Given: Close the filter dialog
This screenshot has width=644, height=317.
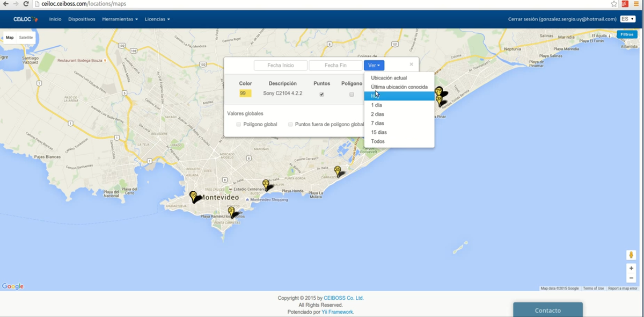Looking at the screenshot, I should tap(412, 64).
